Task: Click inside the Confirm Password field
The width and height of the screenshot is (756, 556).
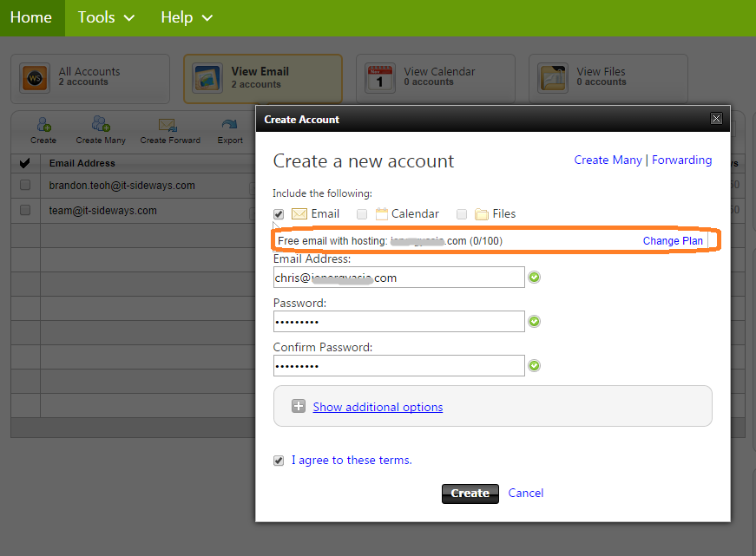Action: [398, 365]
